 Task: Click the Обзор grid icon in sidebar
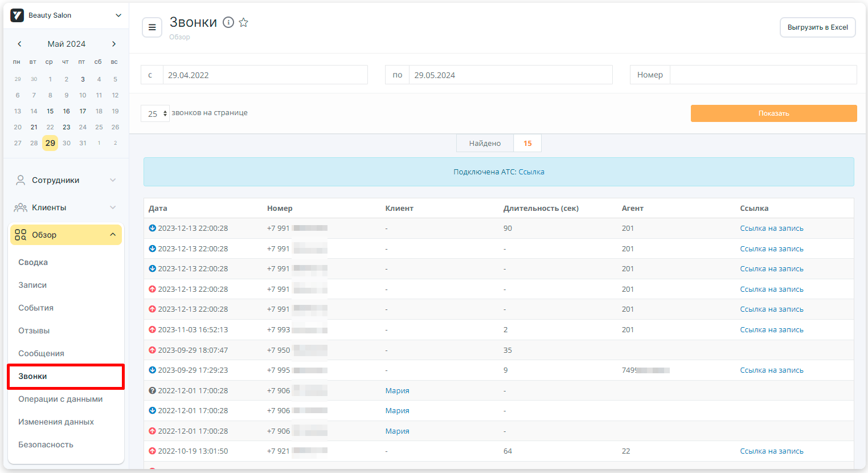pos(21,235)
